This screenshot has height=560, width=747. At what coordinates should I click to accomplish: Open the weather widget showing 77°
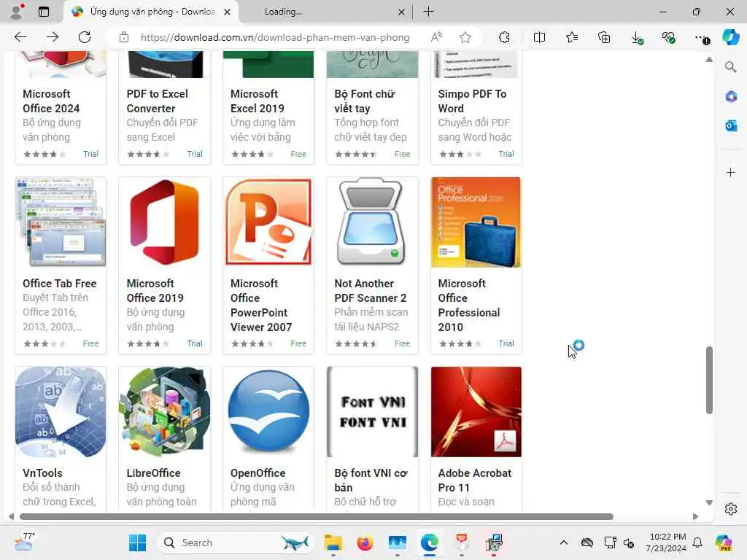(24, 542)
